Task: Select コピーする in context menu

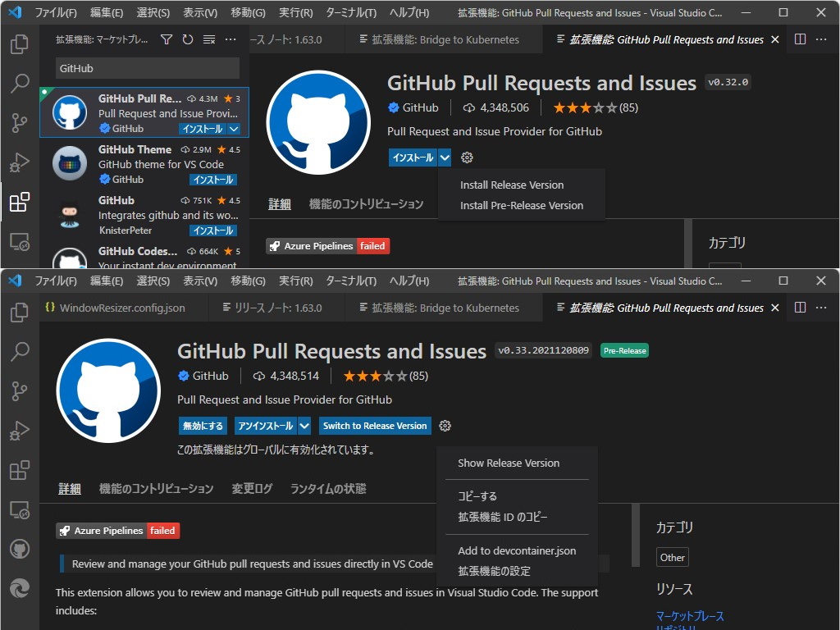Action: (477, 496)
